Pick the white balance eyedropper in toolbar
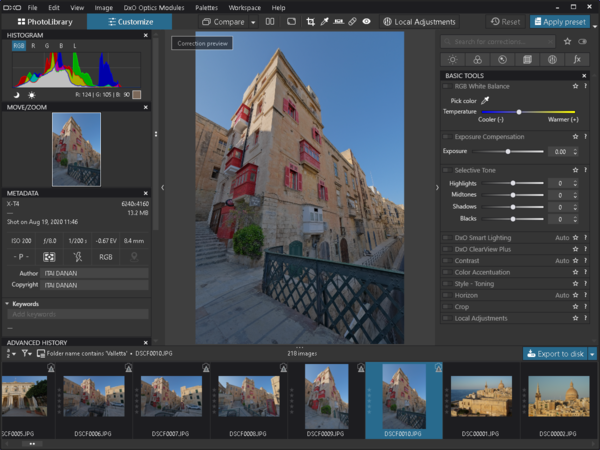The image size is (600, 450). pyautogui.click(x=325, y=21)
